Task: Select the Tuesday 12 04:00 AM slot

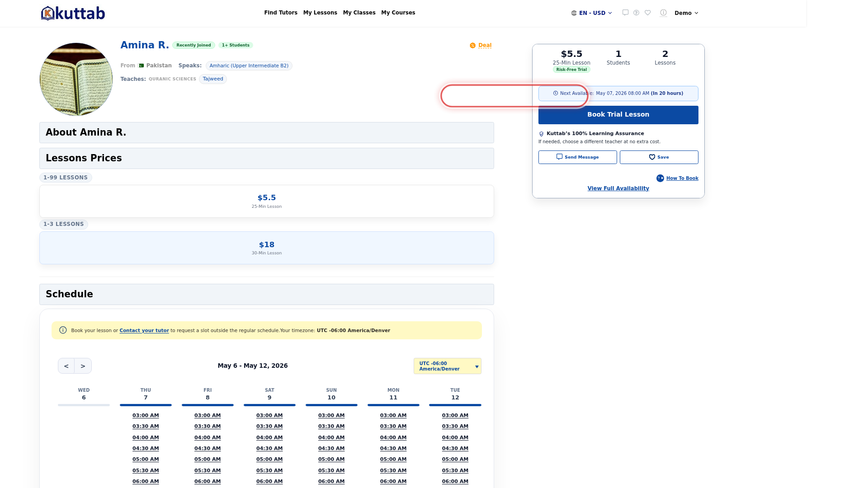Action: [x=455, y=438]
